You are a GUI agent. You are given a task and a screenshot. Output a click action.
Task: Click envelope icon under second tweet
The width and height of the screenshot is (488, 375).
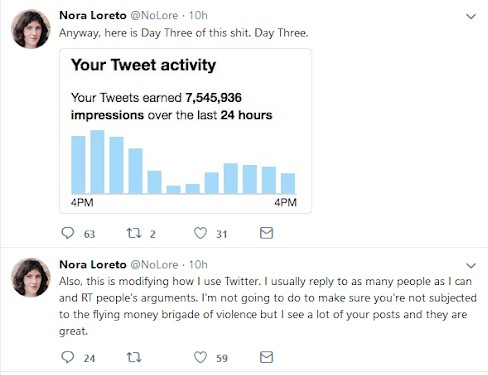pos(266,357)
